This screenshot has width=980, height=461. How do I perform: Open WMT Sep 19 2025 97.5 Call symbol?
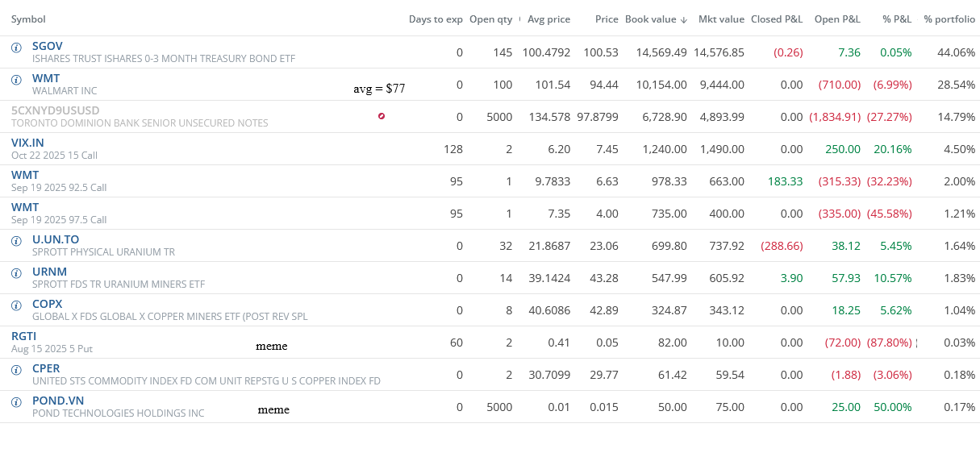tap(25, 207)
